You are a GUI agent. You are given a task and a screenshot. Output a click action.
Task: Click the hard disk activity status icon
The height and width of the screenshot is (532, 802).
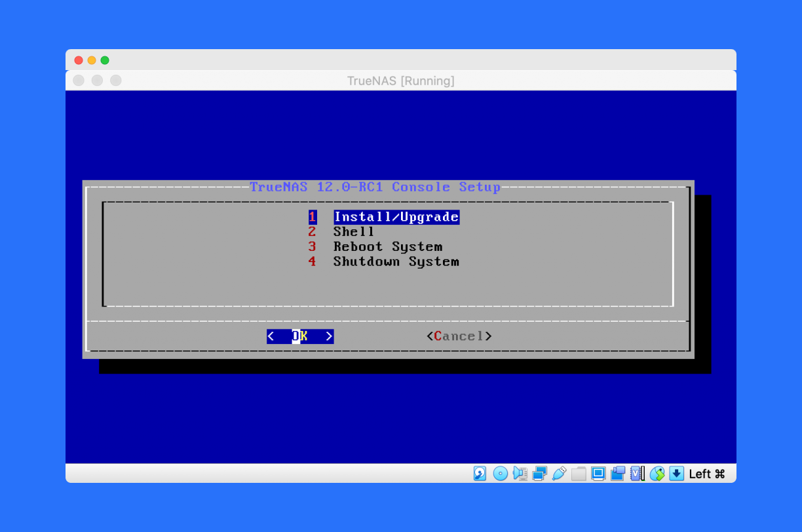480,473
